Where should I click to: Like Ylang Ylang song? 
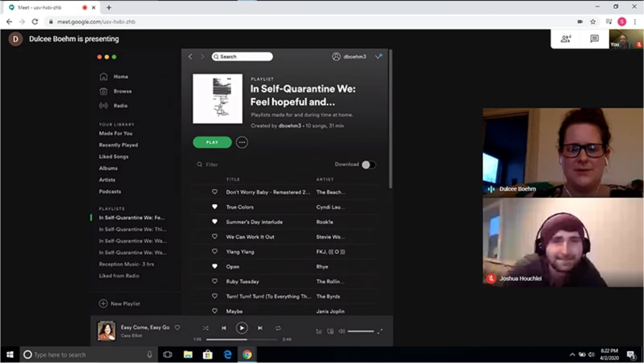(x=214, y=252)
